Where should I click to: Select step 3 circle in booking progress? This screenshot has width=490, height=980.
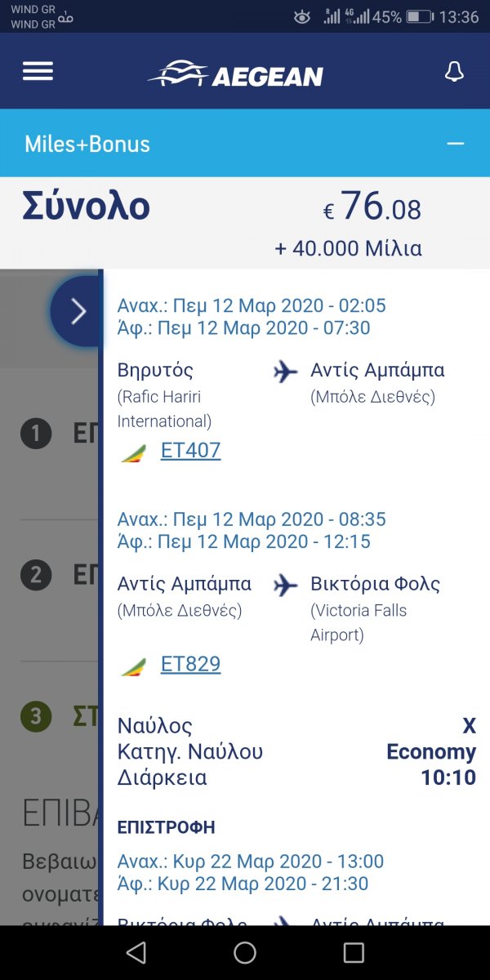(36, 718)
